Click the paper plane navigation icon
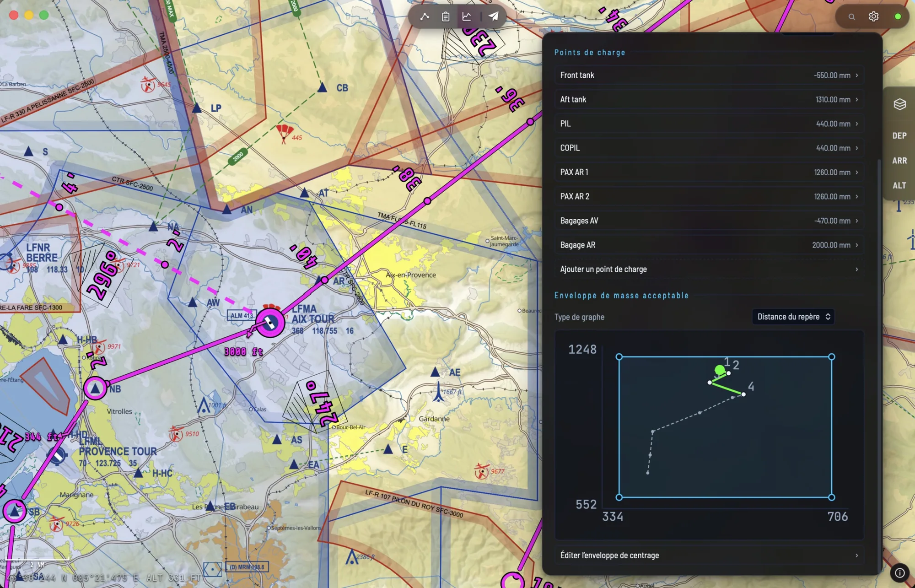Image resolution: width=915 pixels, height=588 pixels. (493, 17)
